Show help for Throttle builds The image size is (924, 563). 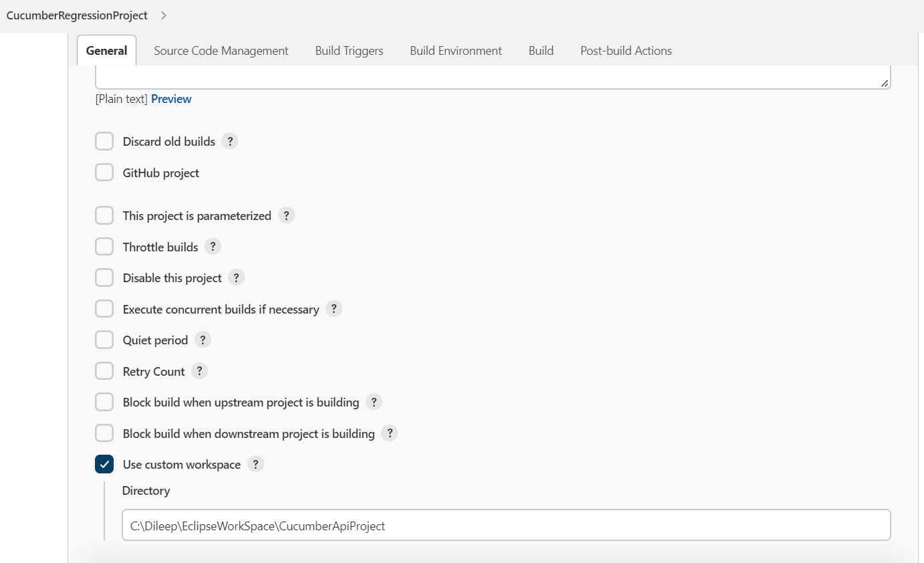pos(213,246)
